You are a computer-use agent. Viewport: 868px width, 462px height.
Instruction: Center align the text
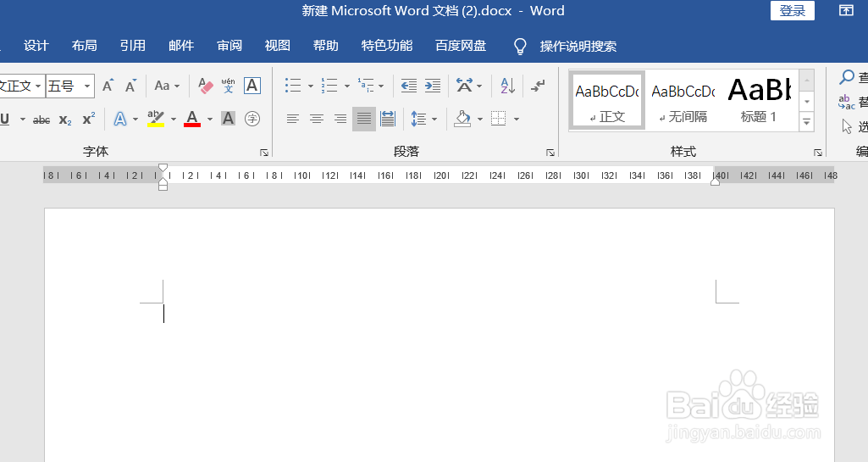point(316,119)
